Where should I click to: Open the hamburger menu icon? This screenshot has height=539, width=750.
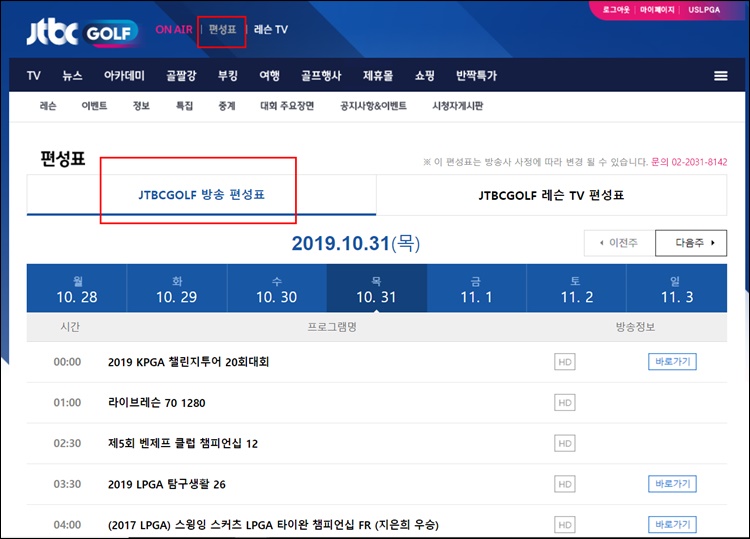click(720, 76)
